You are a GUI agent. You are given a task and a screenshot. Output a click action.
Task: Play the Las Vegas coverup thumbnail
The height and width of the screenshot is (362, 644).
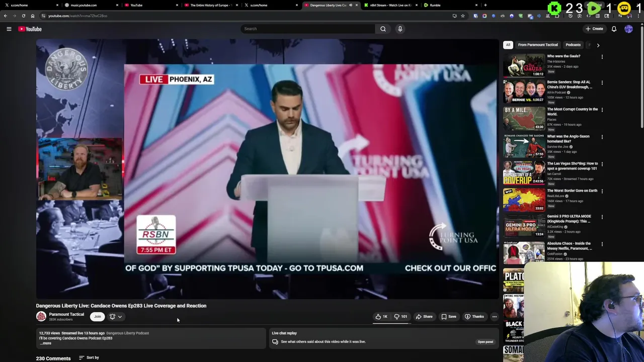click(x=524, y=172)
